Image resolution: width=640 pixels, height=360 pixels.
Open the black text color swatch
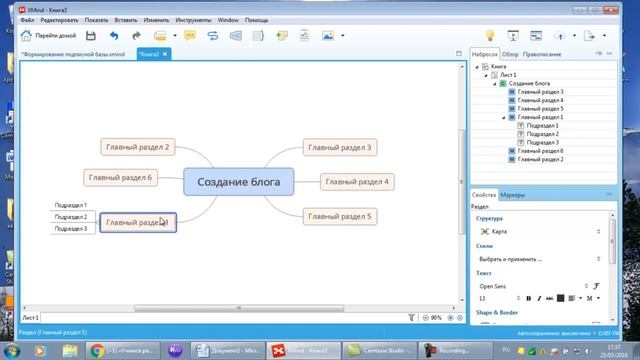pos(560,298)
